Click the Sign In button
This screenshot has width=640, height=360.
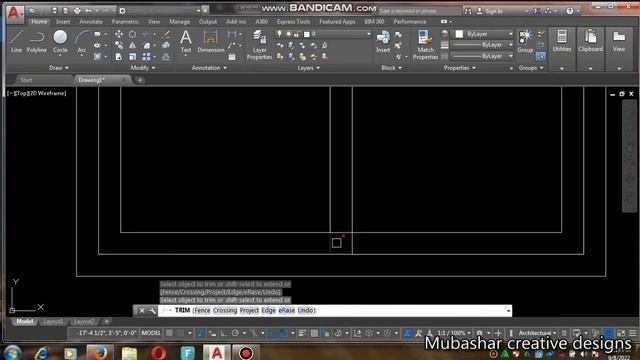point(490,11)
